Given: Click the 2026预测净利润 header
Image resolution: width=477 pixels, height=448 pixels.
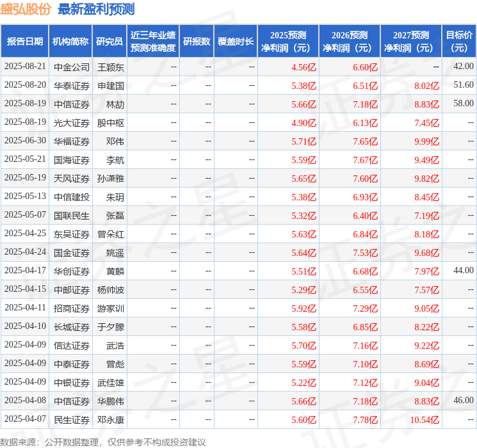Looking at the screenshot, I should (350, 42).
